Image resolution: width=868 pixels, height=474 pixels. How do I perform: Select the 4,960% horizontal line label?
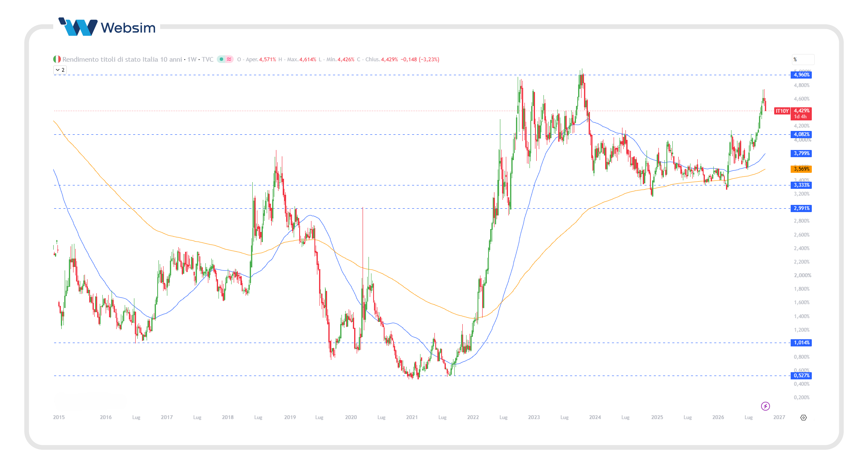801,75
